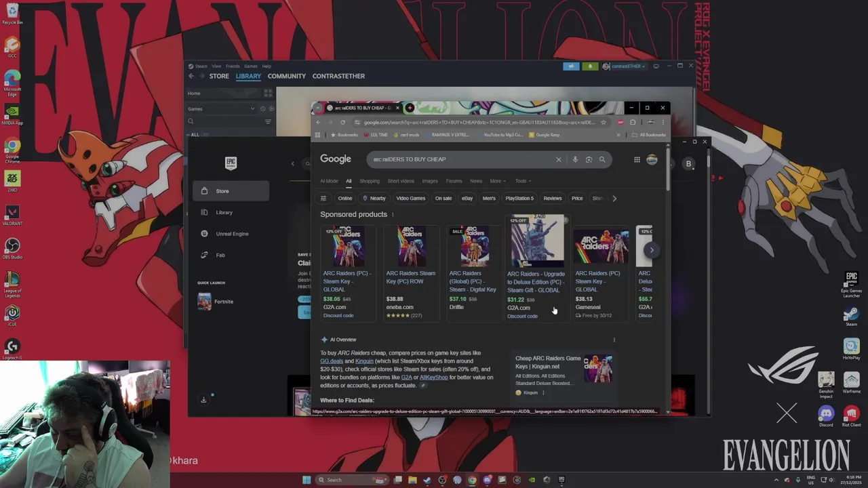
Task: Open the All Bookmarks folder
Action: tap(648, 135)
